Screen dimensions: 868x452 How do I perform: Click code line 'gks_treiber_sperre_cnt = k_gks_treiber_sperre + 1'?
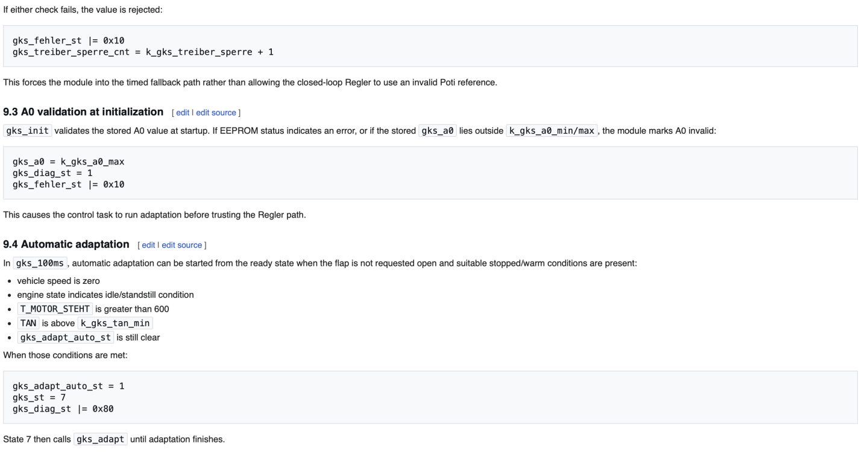[x=143, y=52]
